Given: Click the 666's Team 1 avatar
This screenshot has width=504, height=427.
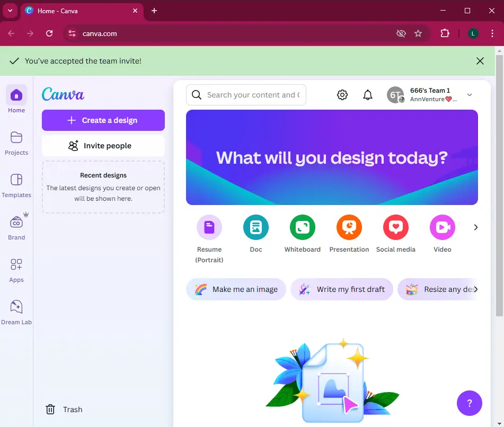Looking at the screenshot, I should point(395,95).
